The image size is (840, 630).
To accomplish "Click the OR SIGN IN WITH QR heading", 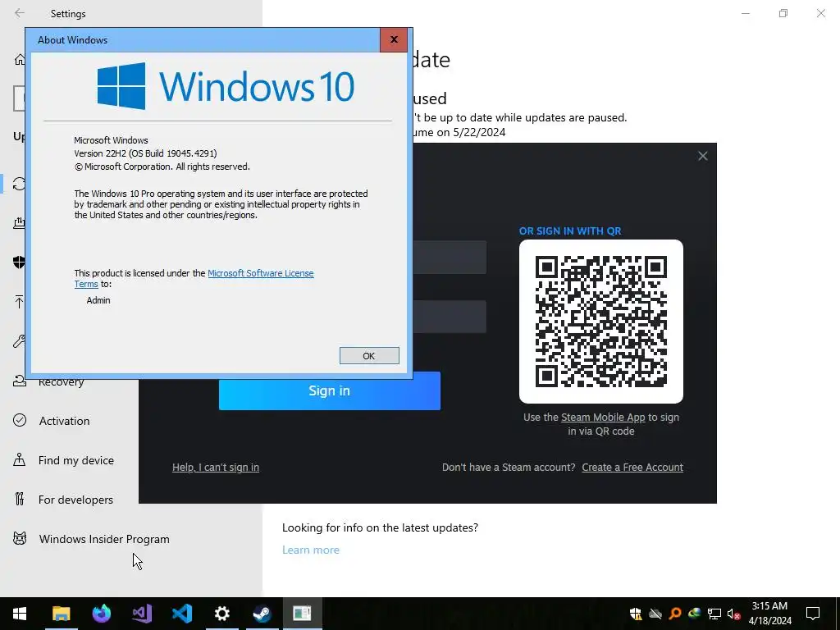I will pyautogui.click(x=570, y=231).
